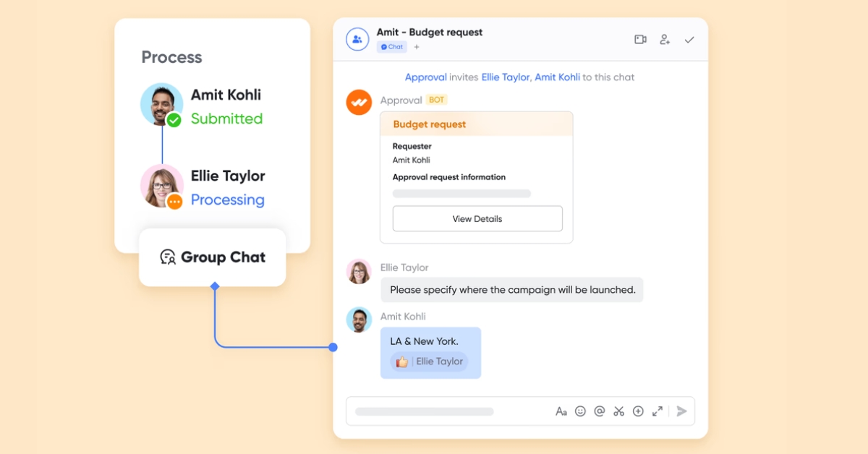This screenshot has height=454, width=868.
Task: Open the emoji picker
Action: point(580,411)
